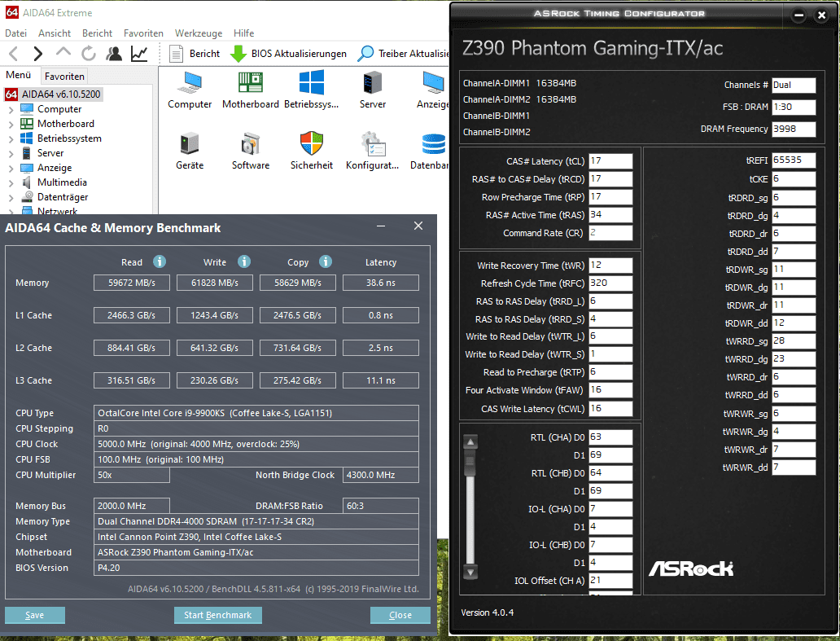Click the Channels # field showing Dual
Image resolution: width=840 pixels, height=641 pixels.
pyautogui.click(x=794, y=85)
